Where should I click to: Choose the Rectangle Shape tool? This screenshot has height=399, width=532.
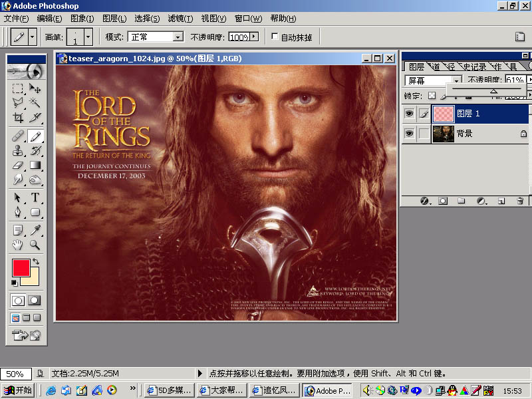[35, 212]
